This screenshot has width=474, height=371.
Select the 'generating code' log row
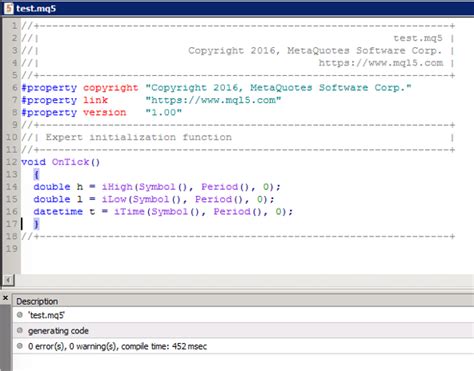243,331
